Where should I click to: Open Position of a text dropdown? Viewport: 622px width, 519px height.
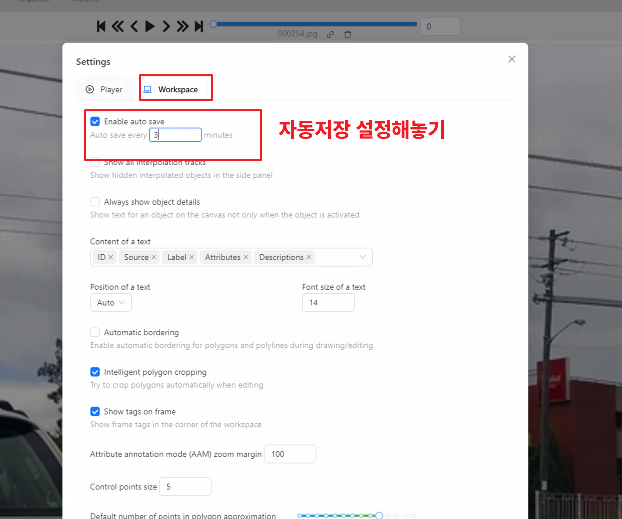[111, 303]
